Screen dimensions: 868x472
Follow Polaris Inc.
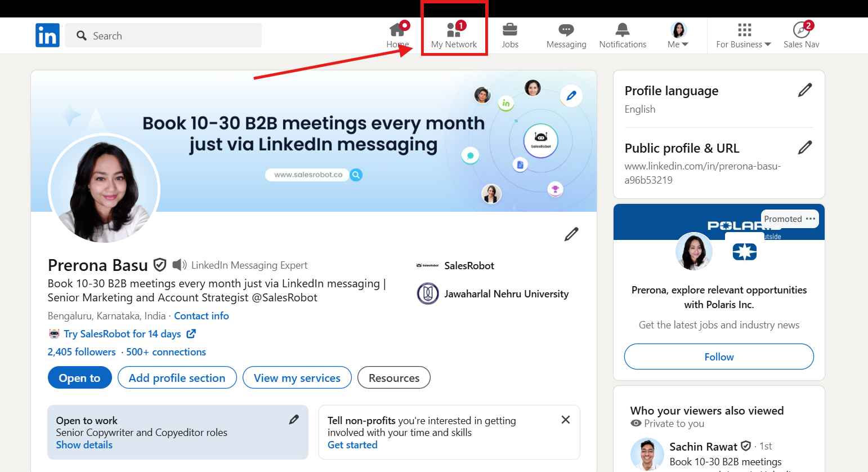pos(718,357)
